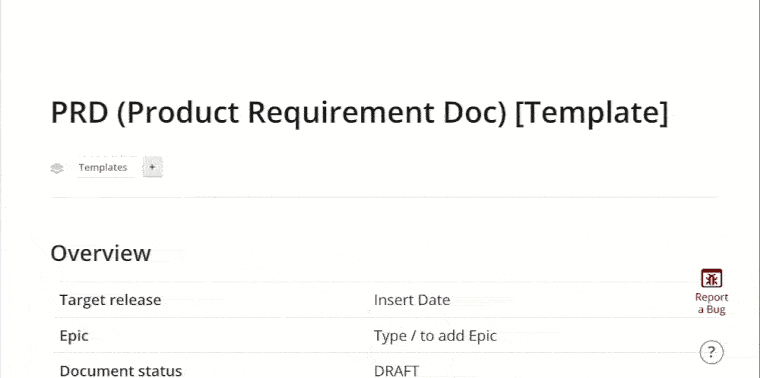Click the Epic row label cell

(74, 336)
